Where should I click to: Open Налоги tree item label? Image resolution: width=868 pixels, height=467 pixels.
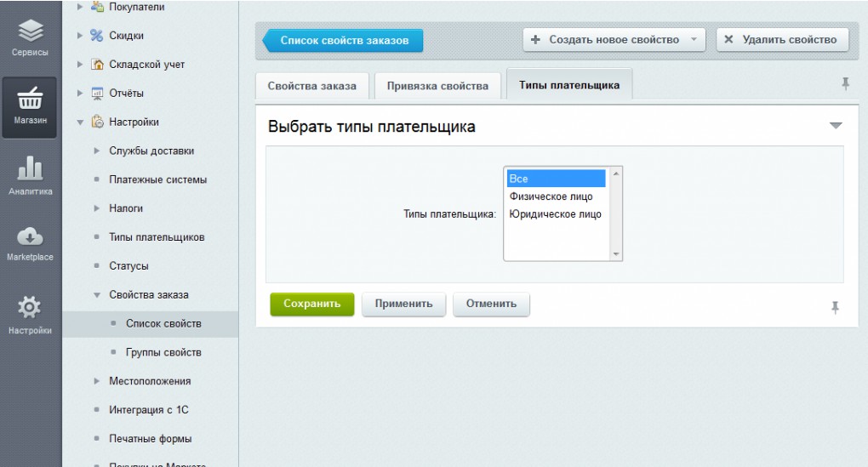click(x=126, y=208)
